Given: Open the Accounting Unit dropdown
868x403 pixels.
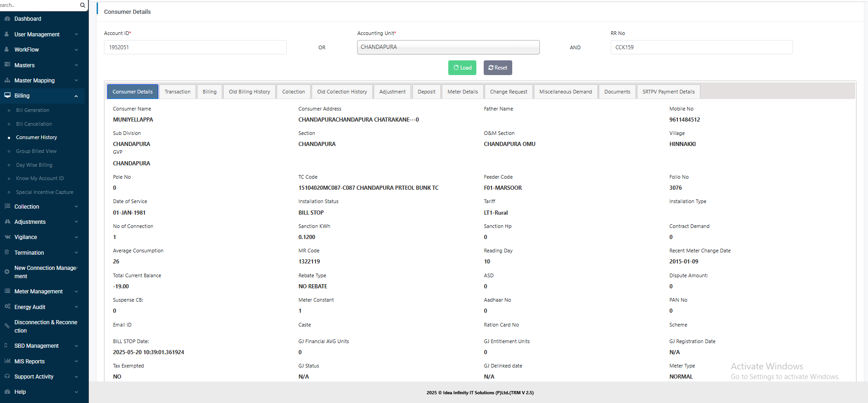Looking at the screenshot, I should click(448, 47).
